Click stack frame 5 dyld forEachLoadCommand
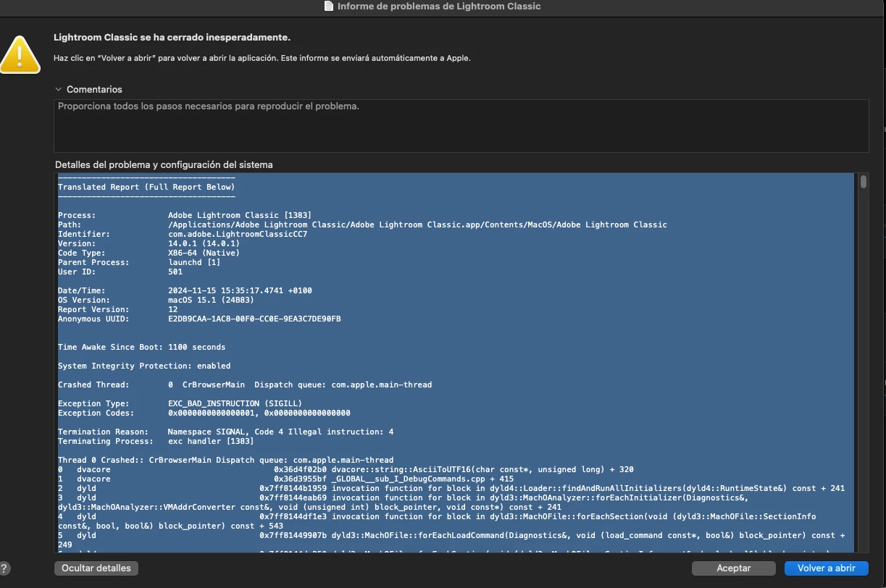Screen dimensions: 886x588 pos(451,539)
